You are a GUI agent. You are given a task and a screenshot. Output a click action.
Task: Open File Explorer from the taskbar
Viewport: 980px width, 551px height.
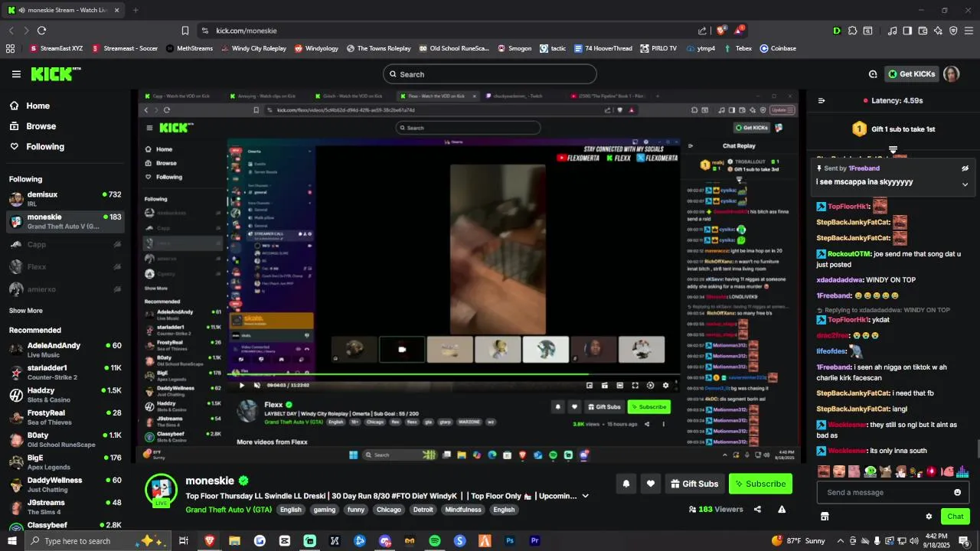(x=234, y=541)
